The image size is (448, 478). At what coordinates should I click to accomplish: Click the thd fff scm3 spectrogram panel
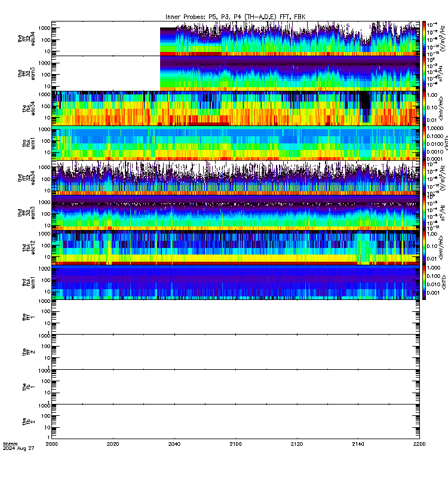[x=235, y=213]
